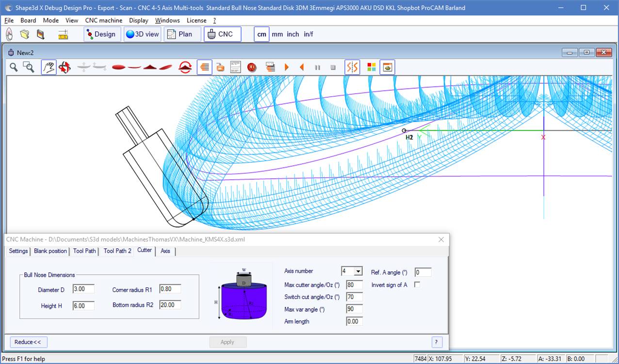Select mm as the unit
This screenshot has width=619, height=364.
coord(277,34)
